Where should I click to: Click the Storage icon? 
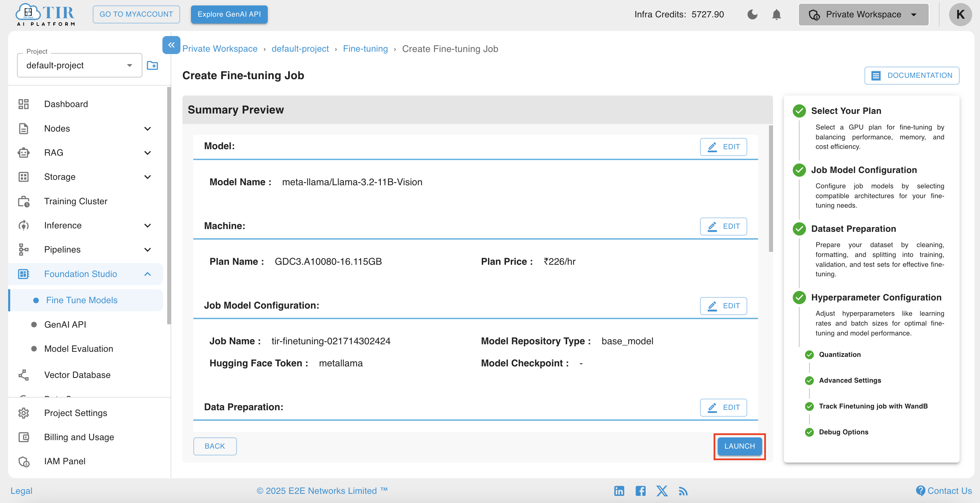23,177
